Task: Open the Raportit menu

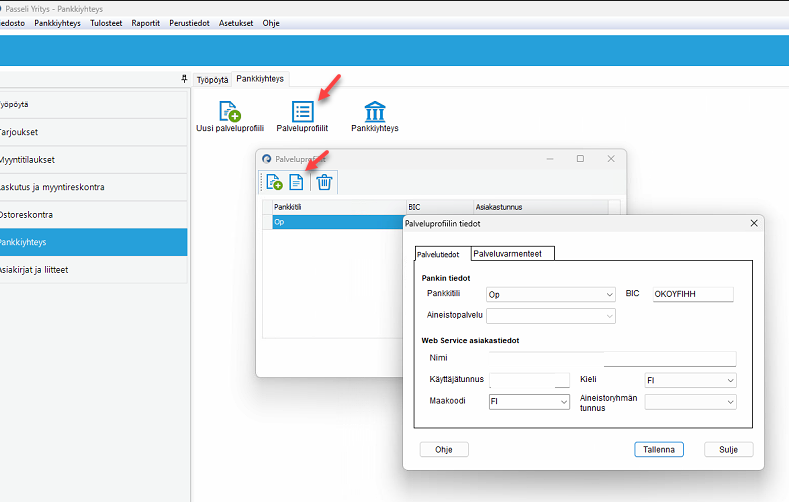Action: (x=145, y=23)
